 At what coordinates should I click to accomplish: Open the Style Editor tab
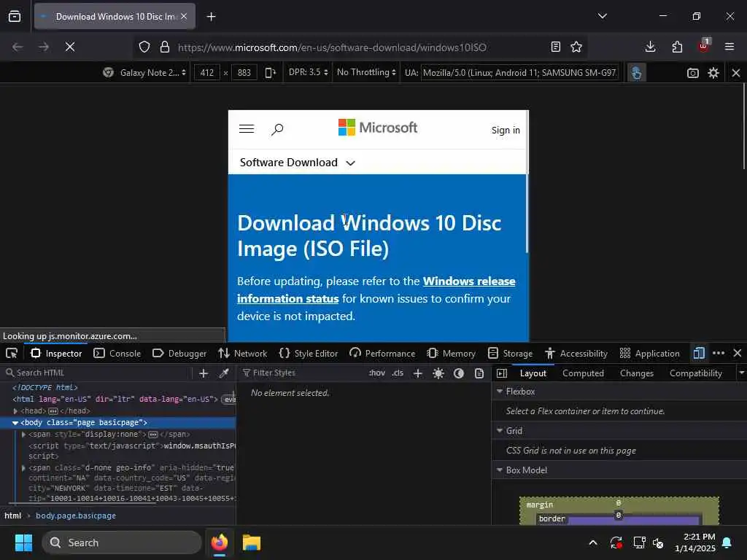[x=309, y=354]
